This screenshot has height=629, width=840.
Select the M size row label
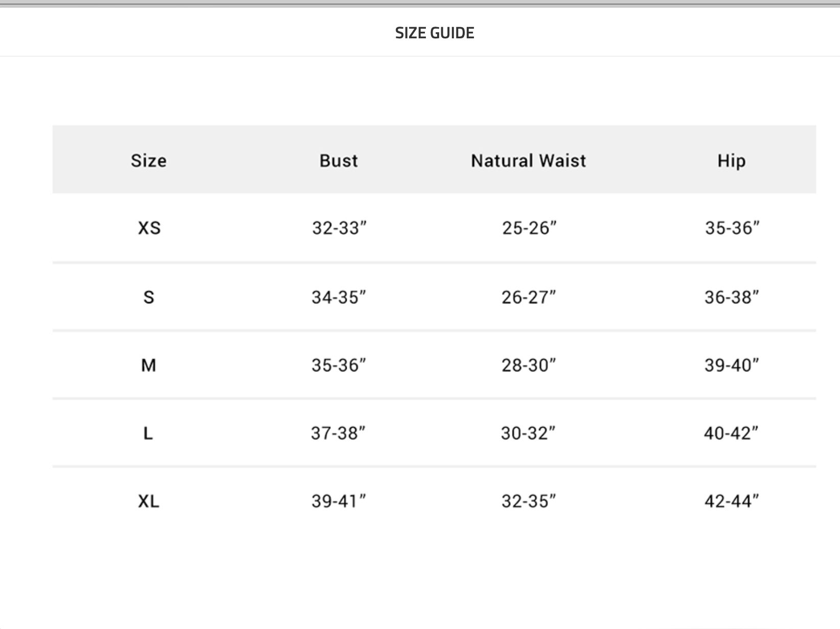pos(149,365)
